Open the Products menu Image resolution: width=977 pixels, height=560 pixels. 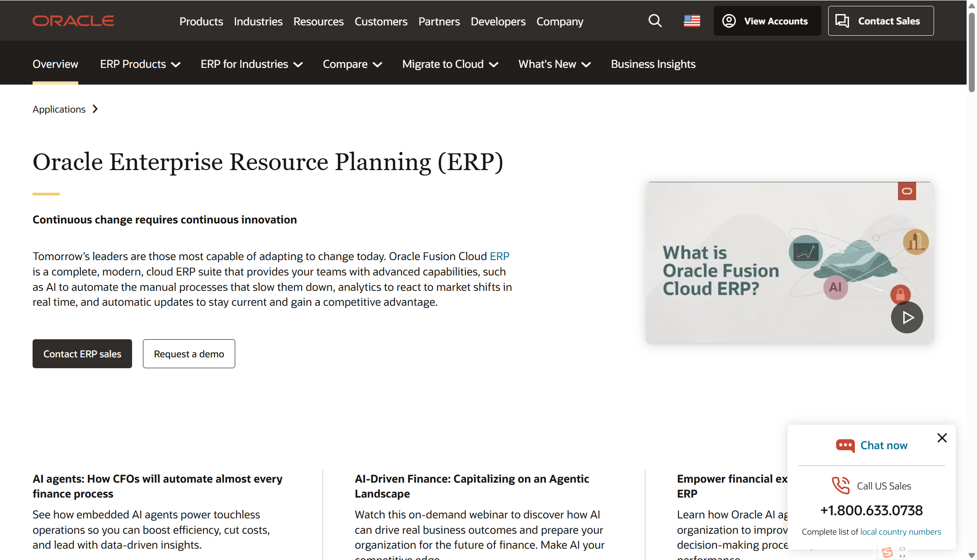(x=201, y=21)
